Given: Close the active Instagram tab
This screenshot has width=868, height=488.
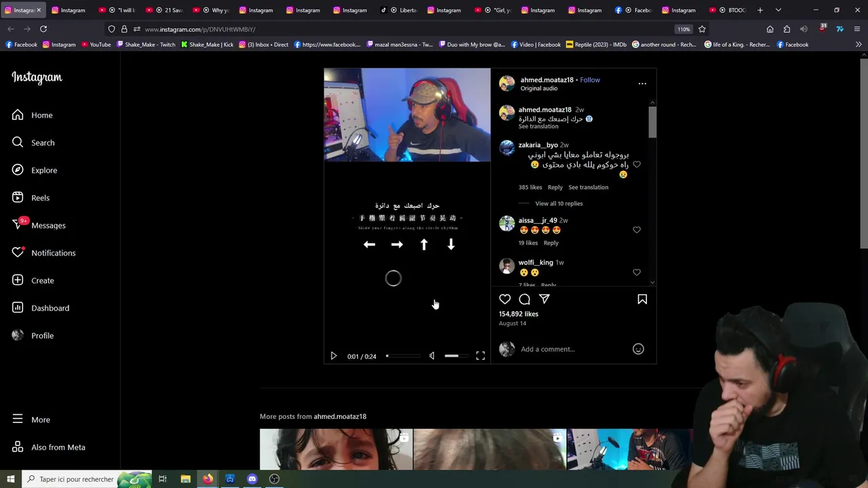Looking at the screenshot, I should tap(39, 10).
